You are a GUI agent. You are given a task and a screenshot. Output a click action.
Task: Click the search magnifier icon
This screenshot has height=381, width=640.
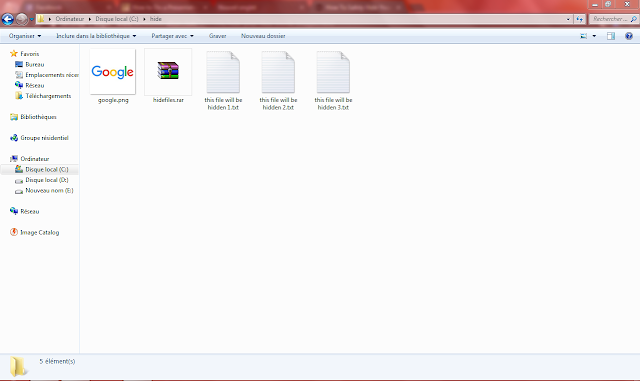pos(633,19)
